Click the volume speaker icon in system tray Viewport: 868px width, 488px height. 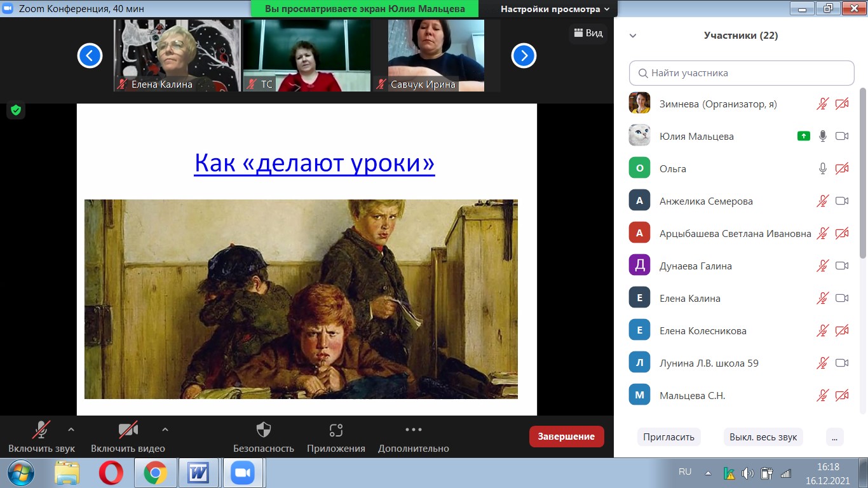[x=748, y=473]
